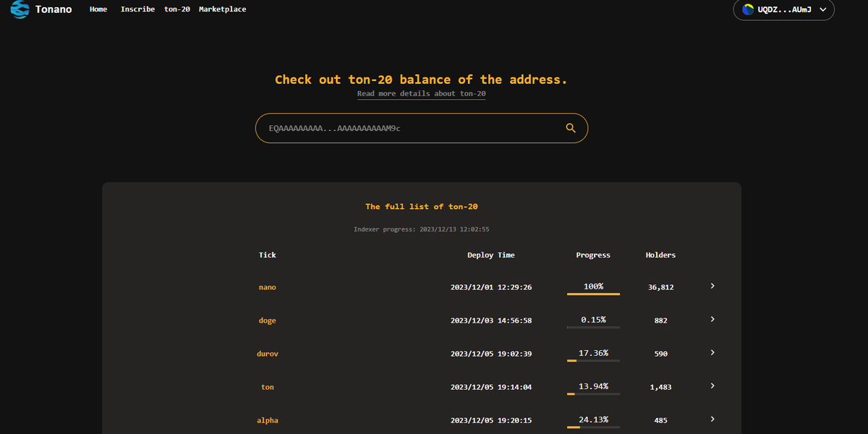Viewport: 868px width, 434px height.
Task: Click the chevron next to doge token
Action: coord(712,319)
